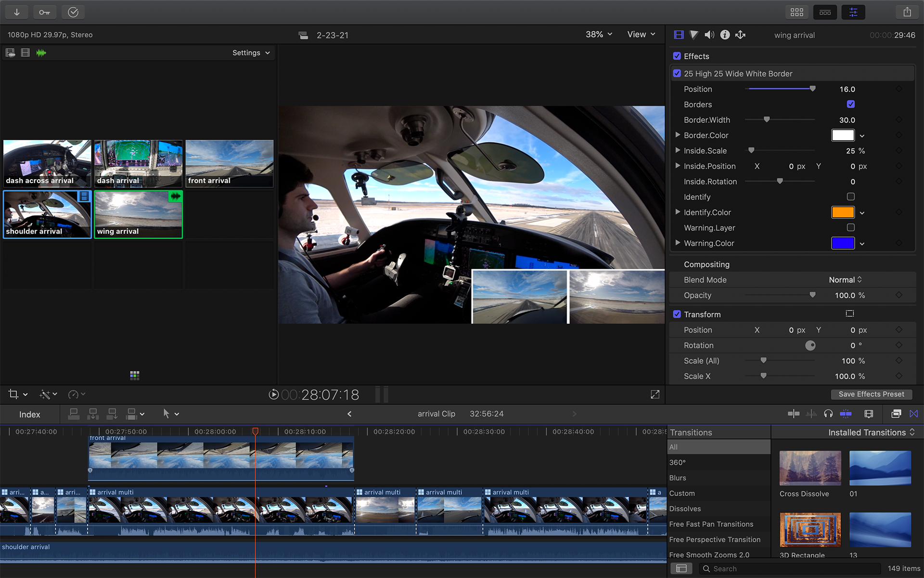The height and width of the screenshot is (578, 924).
Task: Select All transitions category
Action: pyautogui.click(x=719, y=447)
